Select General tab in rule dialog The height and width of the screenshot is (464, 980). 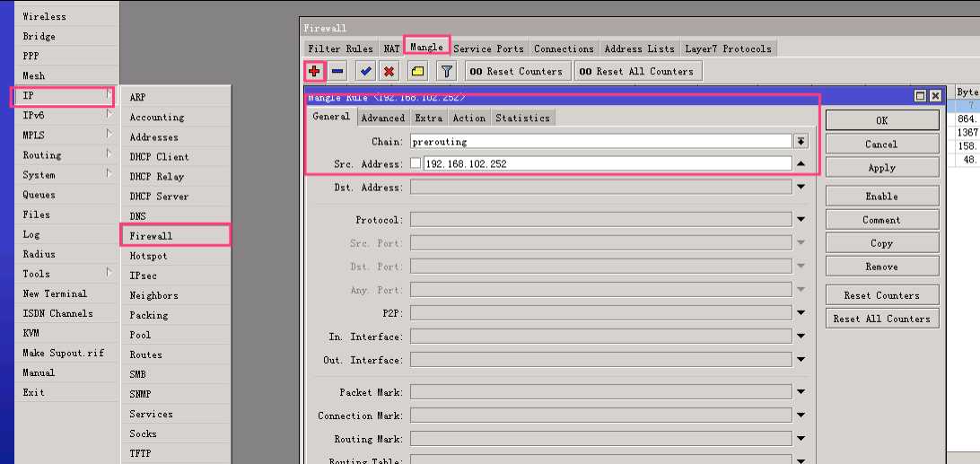point(331,117)
